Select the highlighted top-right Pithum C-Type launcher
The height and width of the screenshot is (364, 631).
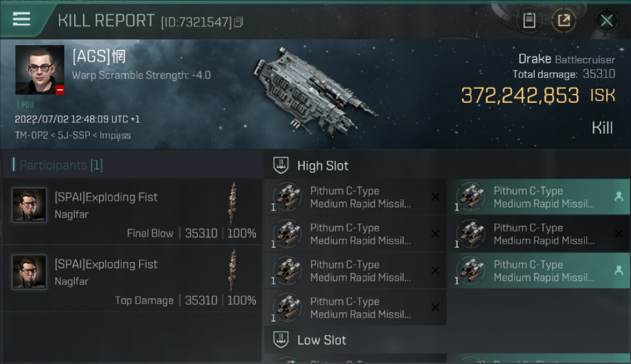coord(539,197)
